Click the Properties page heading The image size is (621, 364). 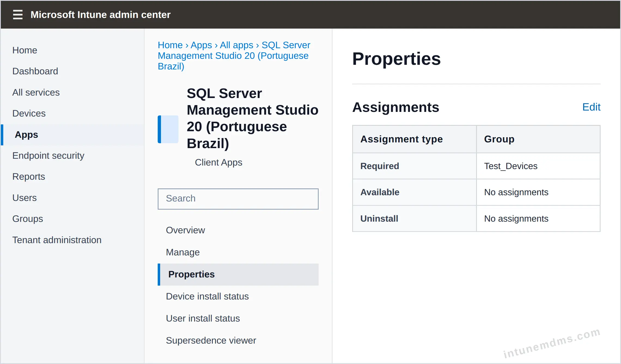(x=396, y=59)
